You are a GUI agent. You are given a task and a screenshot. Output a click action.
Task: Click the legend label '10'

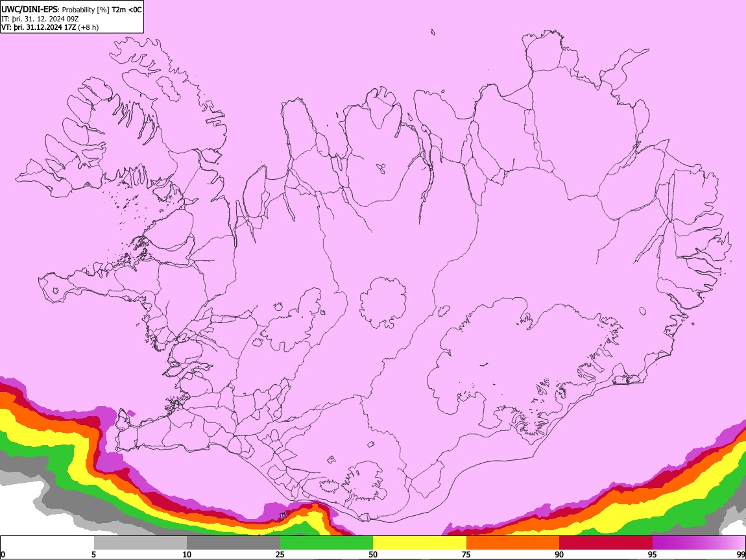pyautogui.click(x=187, y=554)
